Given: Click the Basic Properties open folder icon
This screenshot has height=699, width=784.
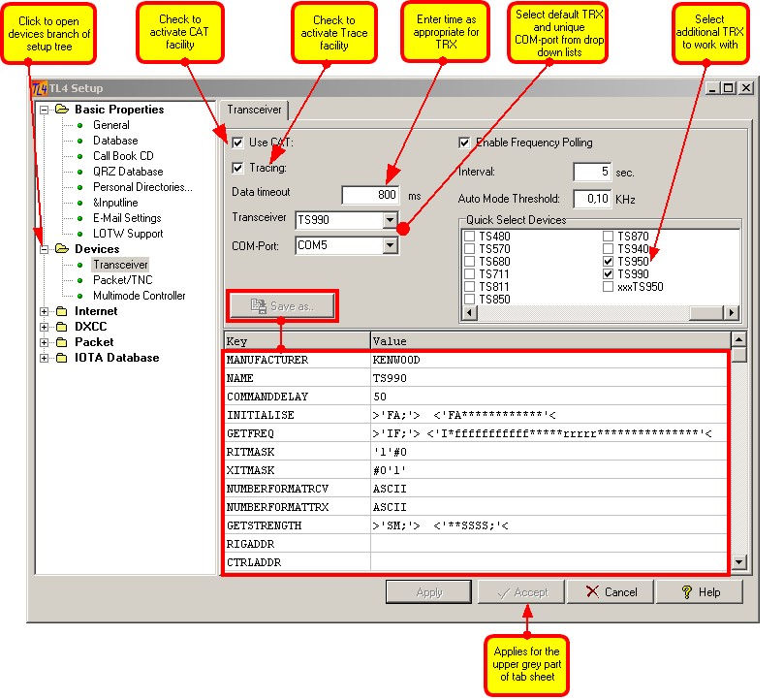Looking at the screenshot, I should [x=62, y=110].
